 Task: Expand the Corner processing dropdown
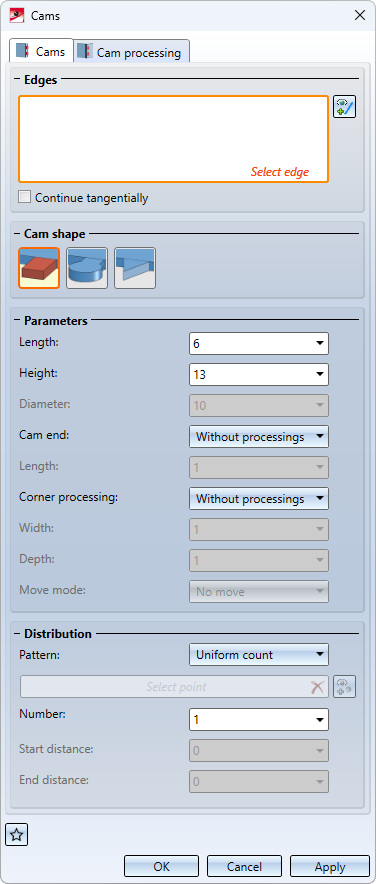259,498
